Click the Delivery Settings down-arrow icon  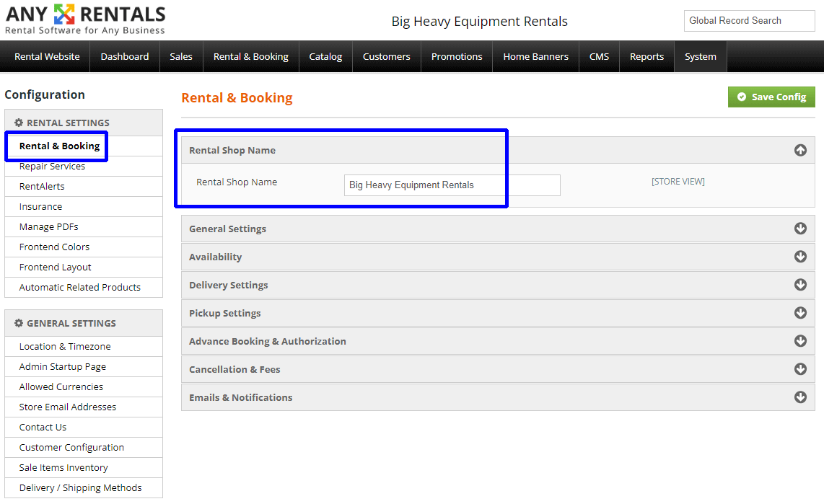tap(800, 285)
